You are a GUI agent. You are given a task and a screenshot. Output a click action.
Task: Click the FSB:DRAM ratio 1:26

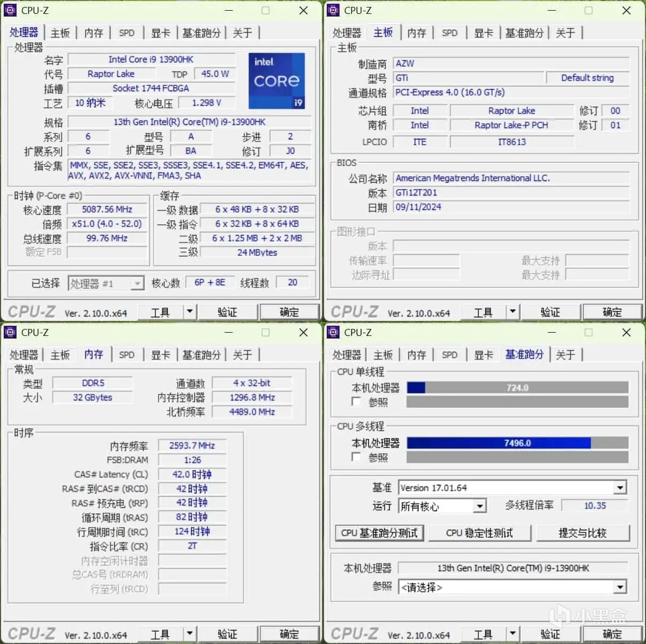tap(192, 460)
